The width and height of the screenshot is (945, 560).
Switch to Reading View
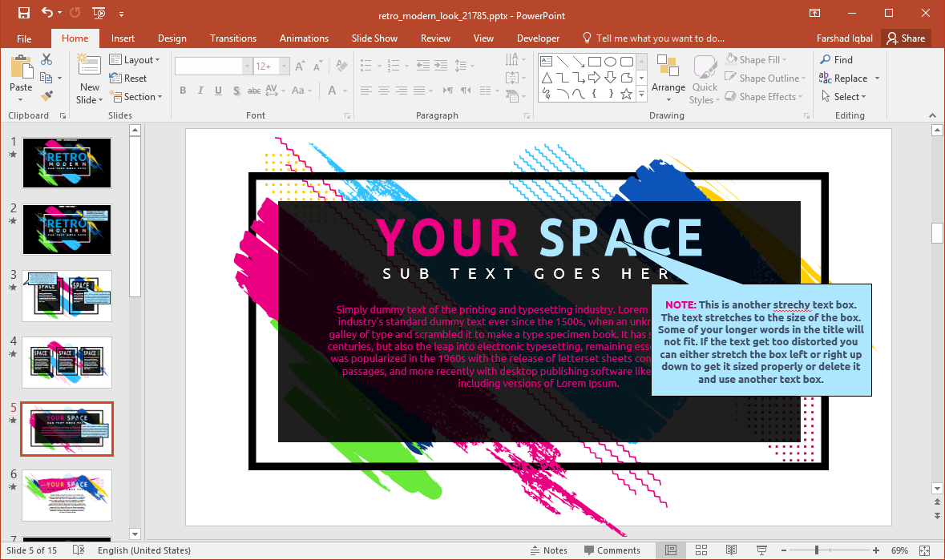[x=731, y=550]
